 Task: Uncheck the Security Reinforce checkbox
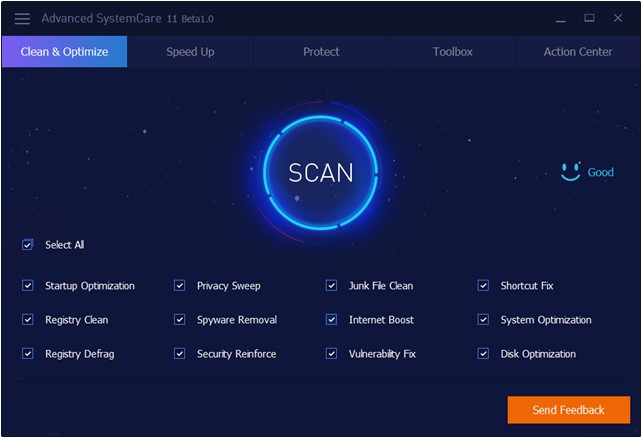tap(179, 353)
